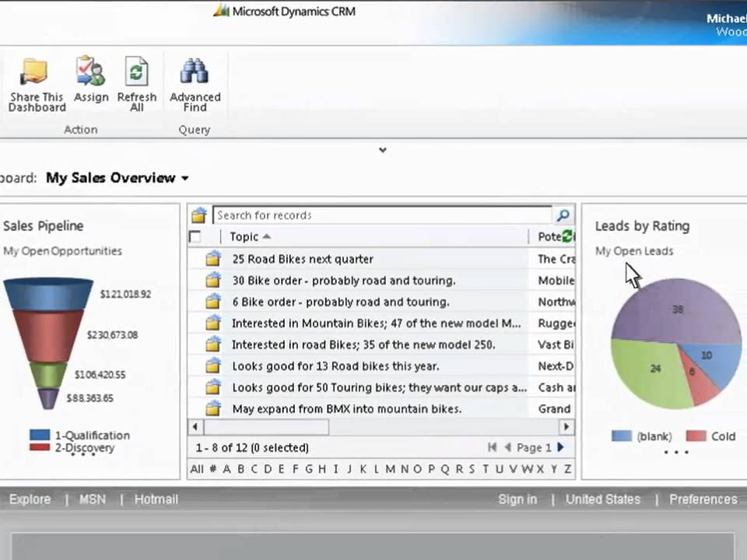Image resolution: width=747 pixels, height=560 pixels.
Task: Click icon for 6 Bike order row
Action: click(x=213, y=302)
